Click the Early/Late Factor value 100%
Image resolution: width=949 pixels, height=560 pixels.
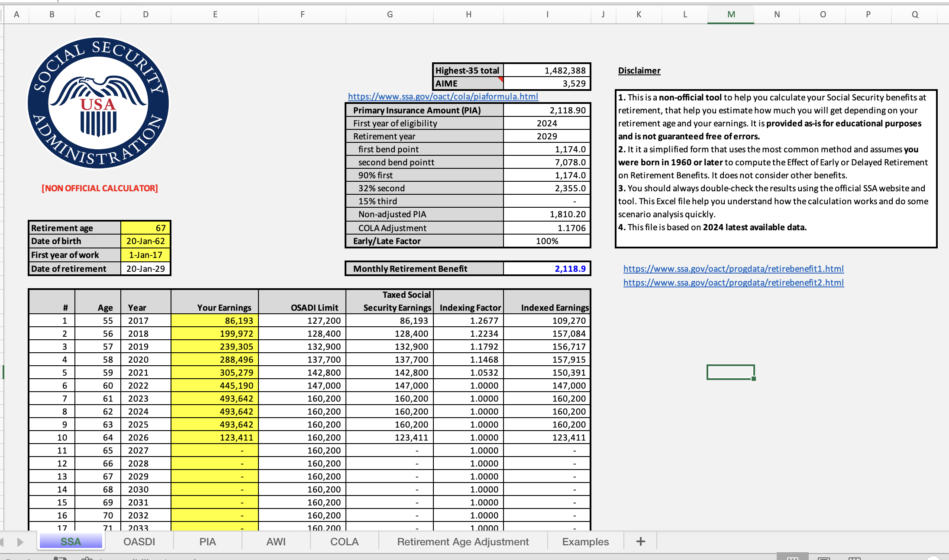pos(547,241)
